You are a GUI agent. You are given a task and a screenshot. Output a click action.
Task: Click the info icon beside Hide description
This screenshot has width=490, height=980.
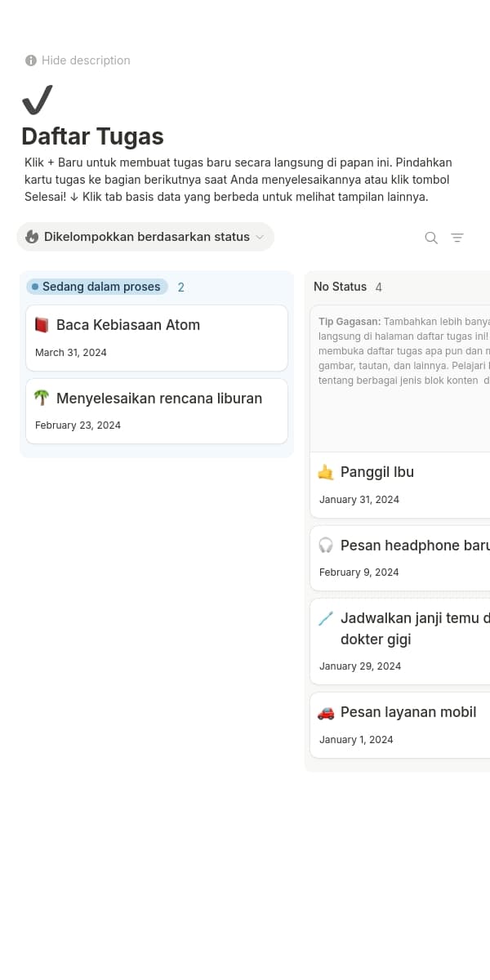coord(30,60)
